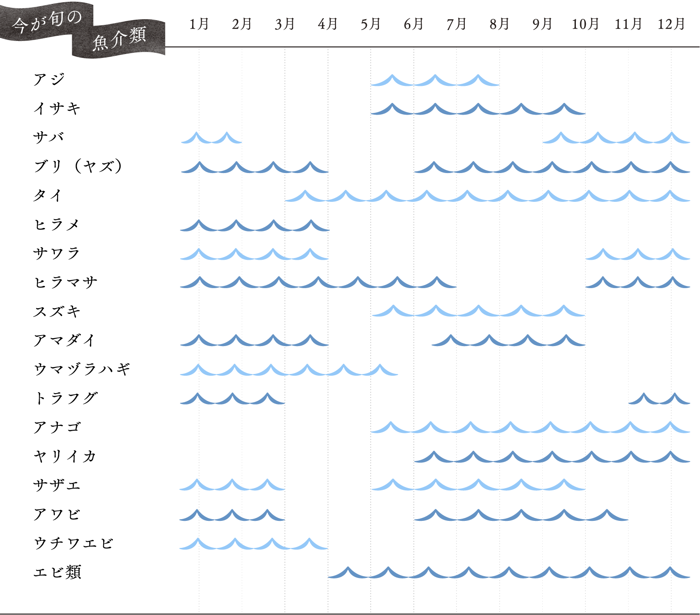This screenshot has height=615, width=700.
Task: Click the bottom light wave bar from 1月 to 3月
Action: tap(253, 544)
